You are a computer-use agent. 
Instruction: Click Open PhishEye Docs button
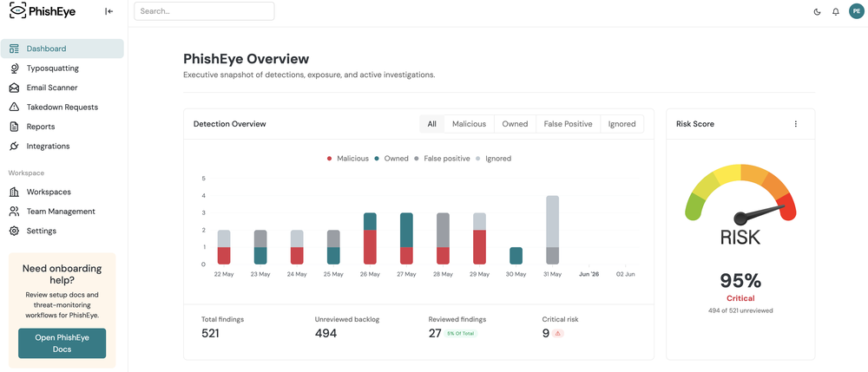pos(62,343)
